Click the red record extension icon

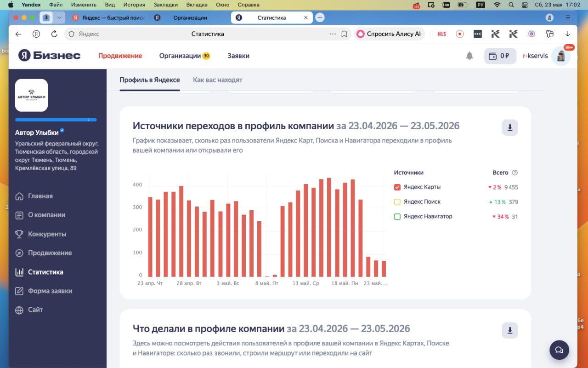click(x=460, y=34)
